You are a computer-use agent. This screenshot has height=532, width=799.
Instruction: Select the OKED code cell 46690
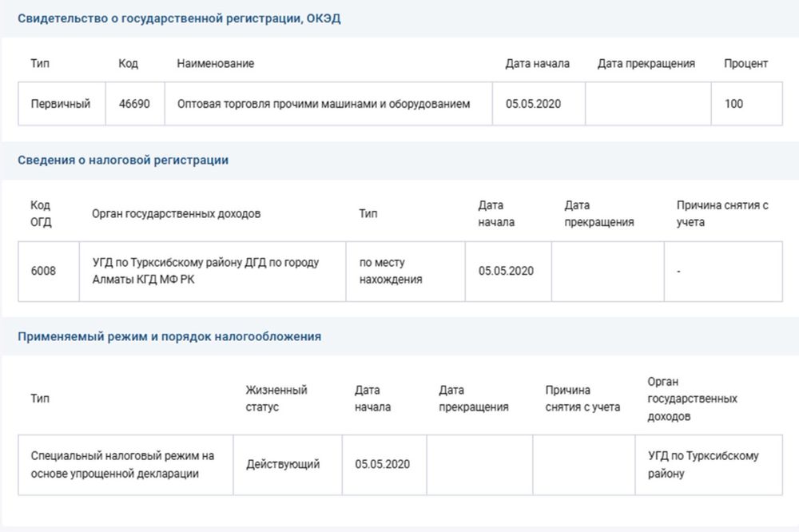[135, 104]
